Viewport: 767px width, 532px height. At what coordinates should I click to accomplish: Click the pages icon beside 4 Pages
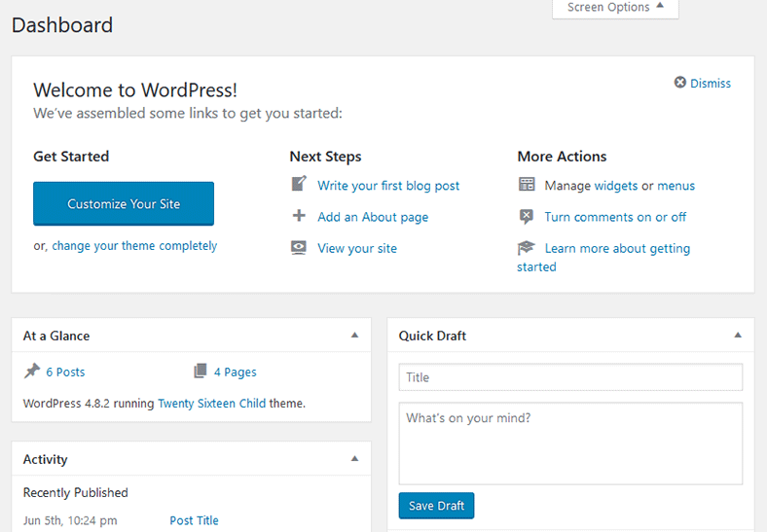coord(201,372)
